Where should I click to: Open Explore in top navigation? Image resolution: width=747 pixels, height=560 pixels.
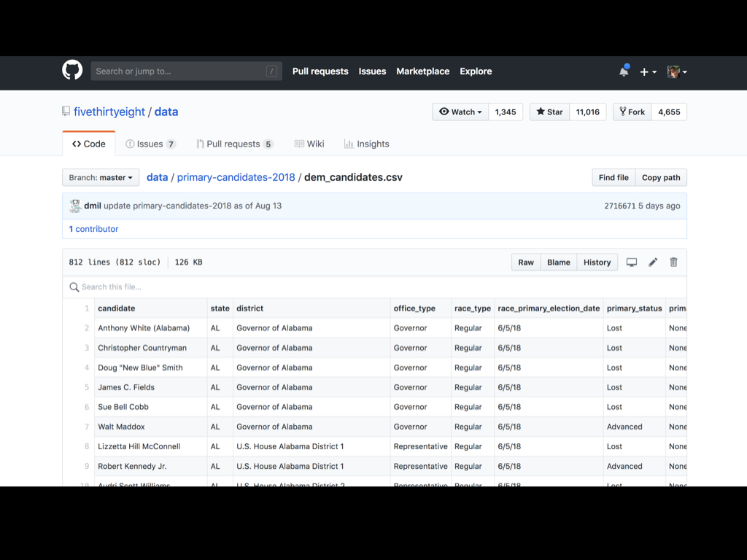tap(476, 71)
